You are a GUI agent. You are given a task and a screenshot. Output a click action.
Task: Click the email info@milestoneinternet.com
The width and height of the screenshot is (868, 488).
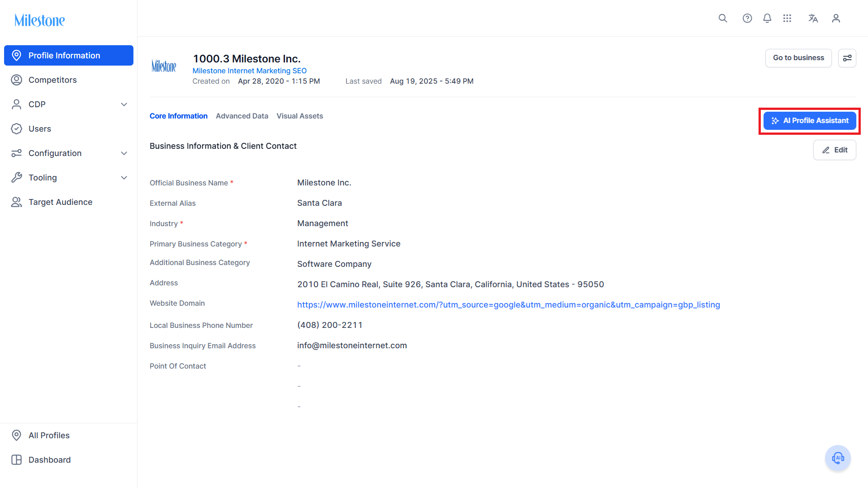pos(352,346)
